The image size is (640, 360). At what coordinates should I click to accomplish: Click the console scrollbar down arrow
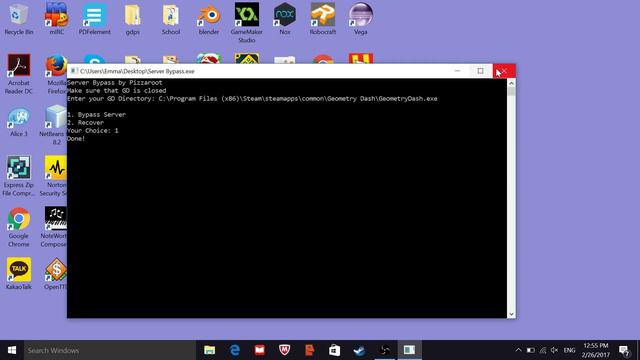511,314
